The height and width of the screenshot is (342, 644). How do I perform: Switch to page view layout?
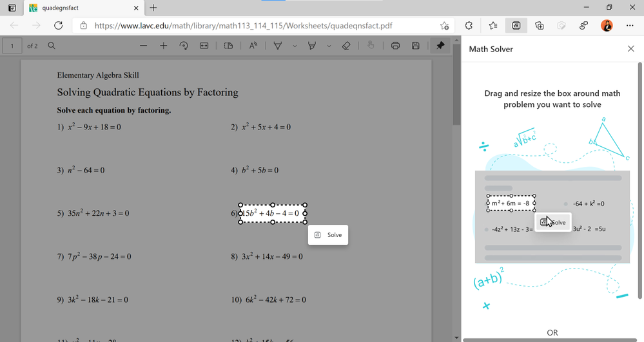point(228,46)
